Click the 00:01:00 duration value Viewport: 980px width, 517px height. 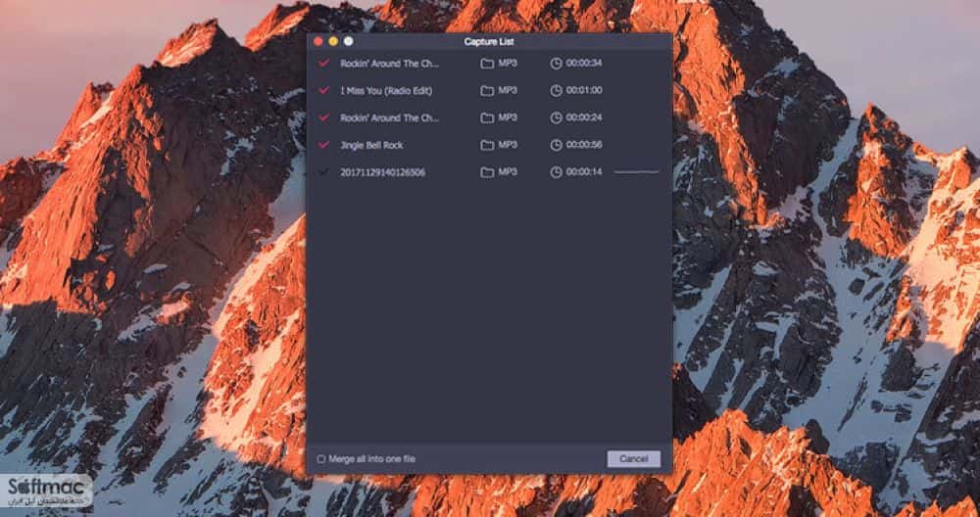point(584,90)
